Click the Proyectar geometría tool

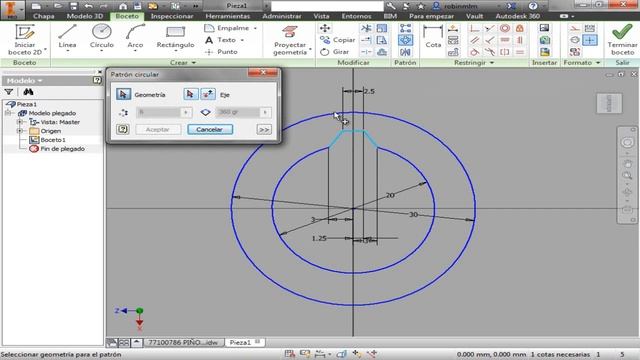coord(290,40)
